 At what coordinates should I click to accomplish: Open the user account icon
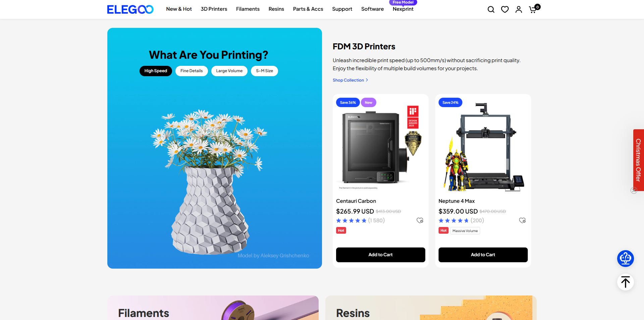tap(519, 9)
